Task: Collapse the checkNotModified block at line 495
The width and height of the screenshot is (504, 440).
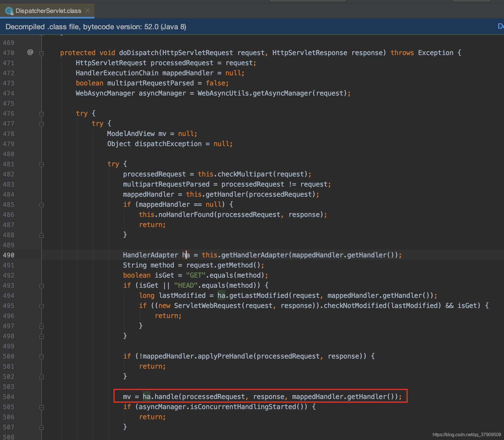Action: pyautogui.click(x=42, y=306)
